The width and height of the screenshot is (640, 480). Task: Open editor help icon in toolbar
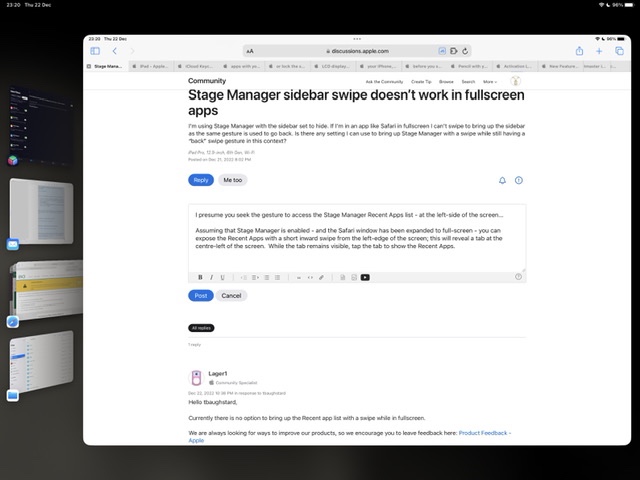point(518,277)
